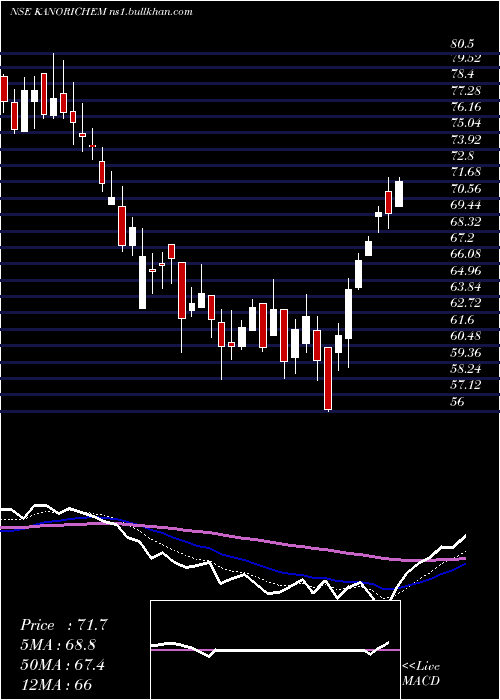Select the 76.16 price axis label
Image resolution: width=500 pixels, height=700 pixels.
pyautogui.click(x=466, y=107)
